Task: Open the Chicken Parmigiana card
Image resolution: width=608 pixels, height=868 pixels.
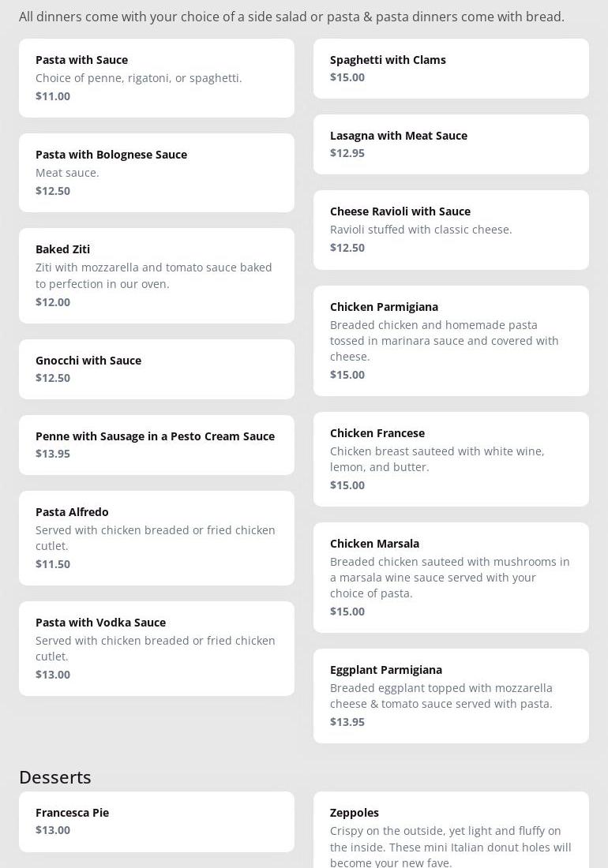Action: click(451, 340)
